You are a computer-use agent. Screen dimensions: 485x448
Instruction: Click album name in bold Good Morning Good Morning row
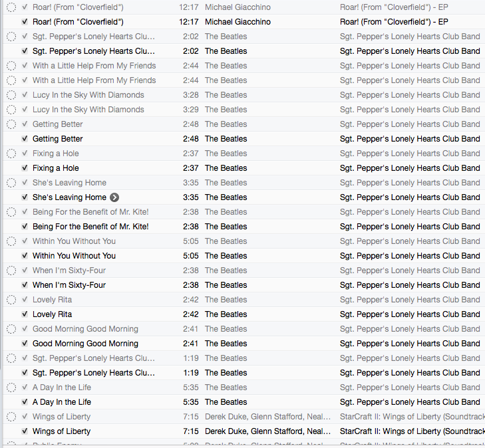click(x=410, y=343)
